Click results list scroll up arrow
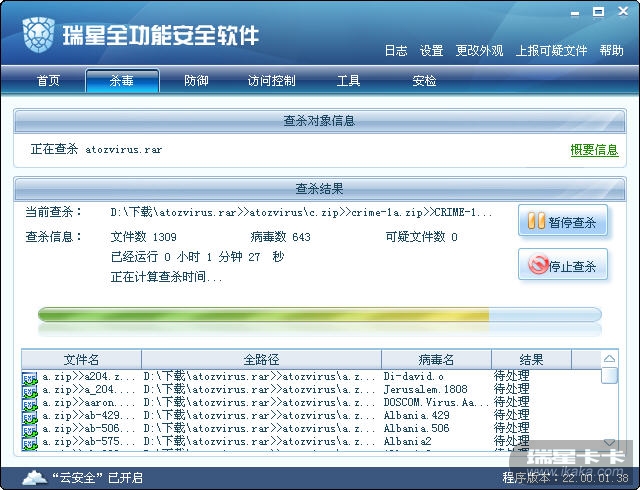Screen dimensions: 640x490 pos(609,359)
